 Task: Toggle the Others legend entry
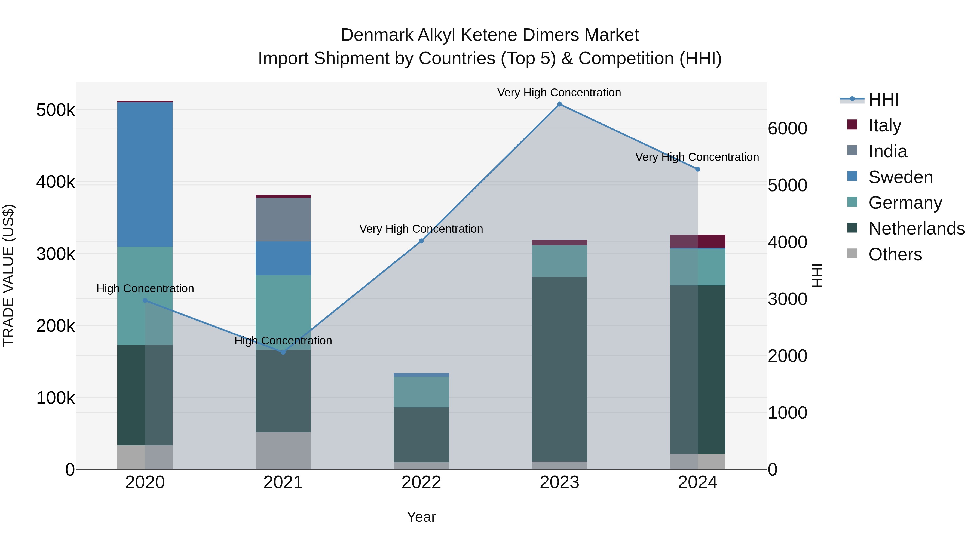click(x=884, y=254)
